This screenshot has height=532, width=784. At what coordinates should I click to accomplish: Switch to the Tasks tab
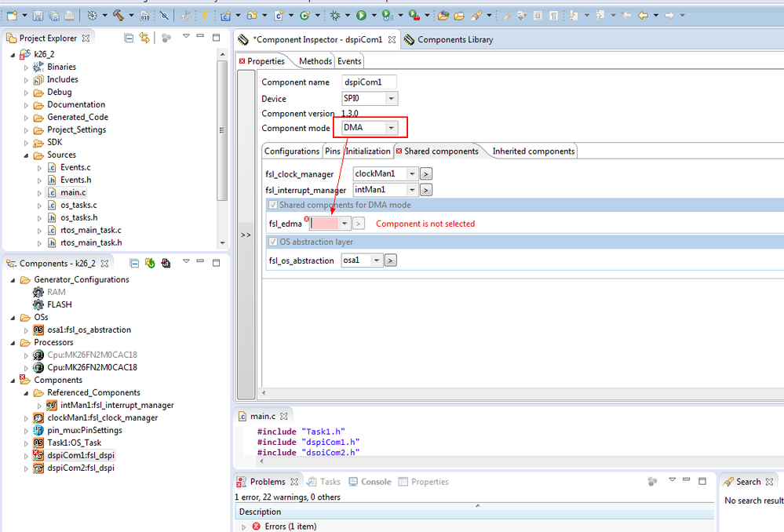tap(323, 482)
